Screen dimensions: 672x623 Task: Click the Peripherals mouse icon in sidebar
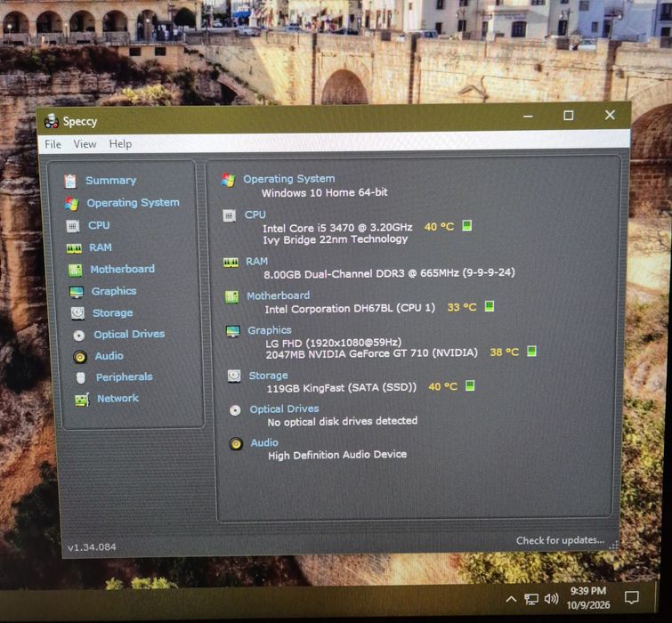pos(81,377)
